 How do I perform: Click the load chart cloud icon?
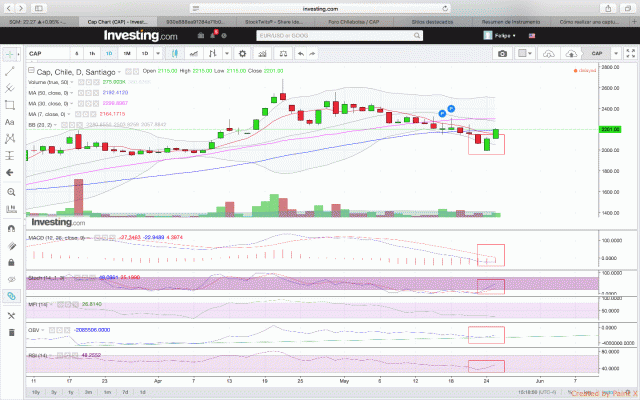click(549, 53)
